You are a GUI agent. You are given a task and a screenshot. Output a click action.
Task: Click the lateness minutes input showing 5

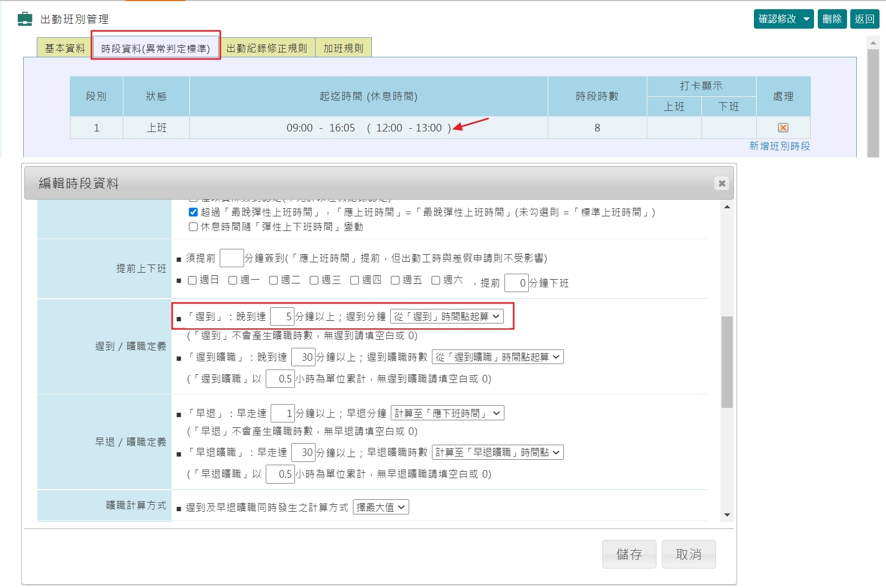pos(281,316)
